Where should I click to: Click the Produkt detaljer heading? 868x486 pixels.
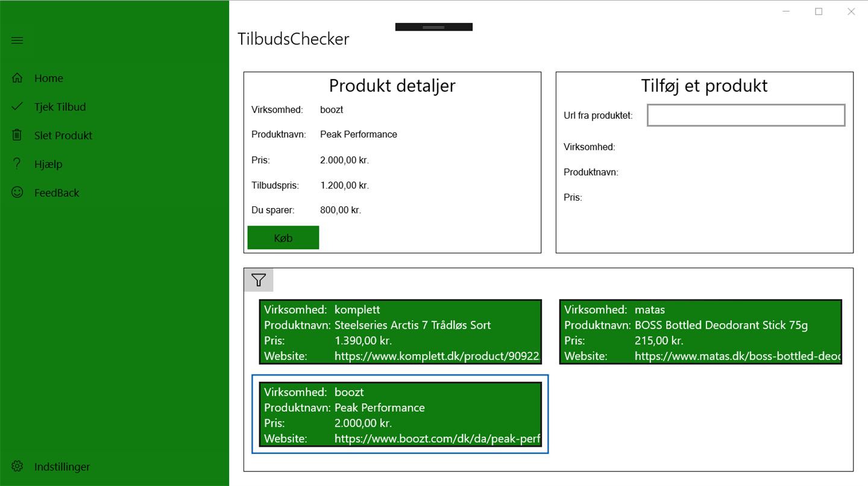point(392,86)
